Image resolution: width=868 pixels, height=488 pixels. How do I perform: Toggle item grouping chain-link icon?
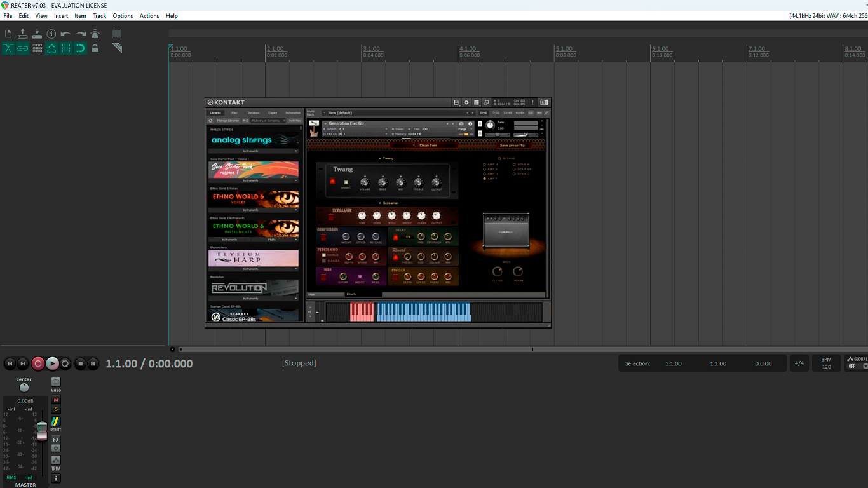[23, 48]
